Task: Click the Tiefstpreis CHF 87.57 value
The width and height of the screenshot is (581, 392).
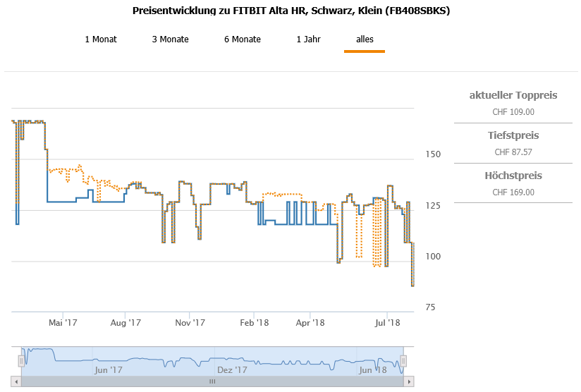Action: coord(513,152)
